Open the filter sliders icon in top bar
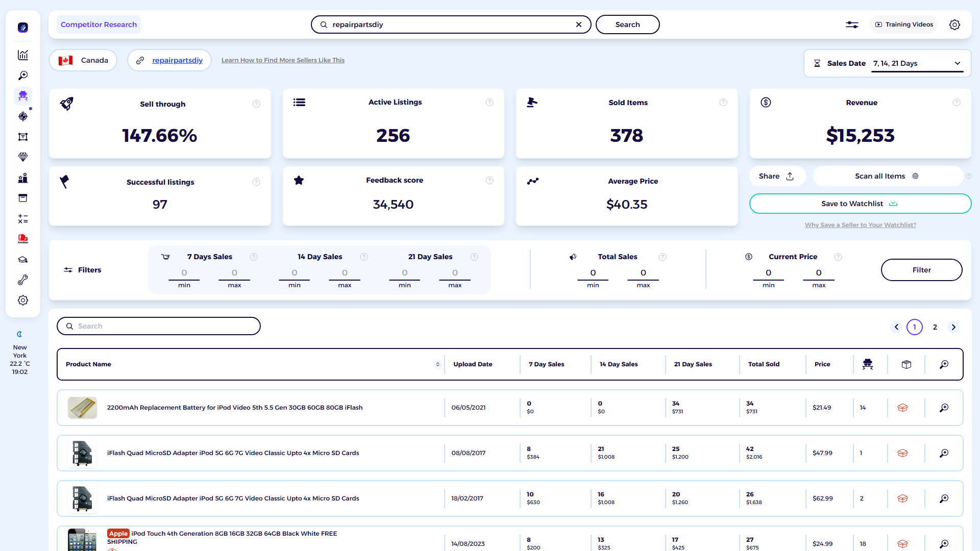The height and width of the screenshot is (551, 980). click(852, 24)
